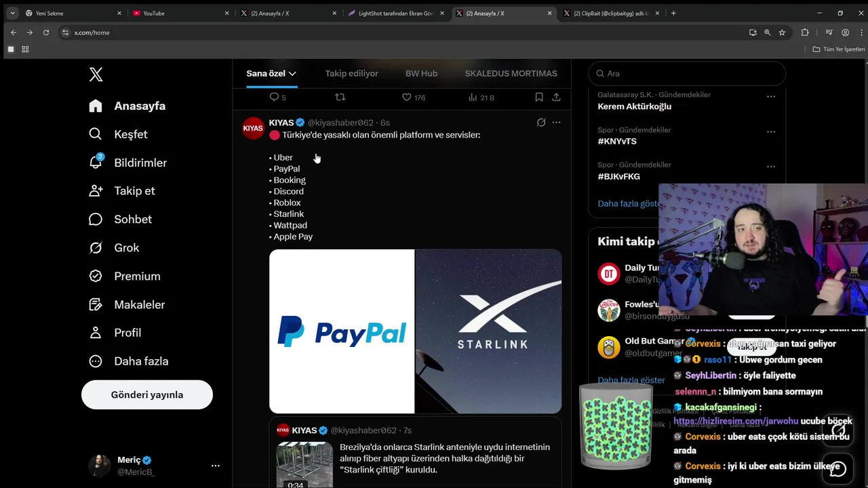Close the YouTube browser tab
The width and height of the screenshot is (868, 488).
coord(227,13)
